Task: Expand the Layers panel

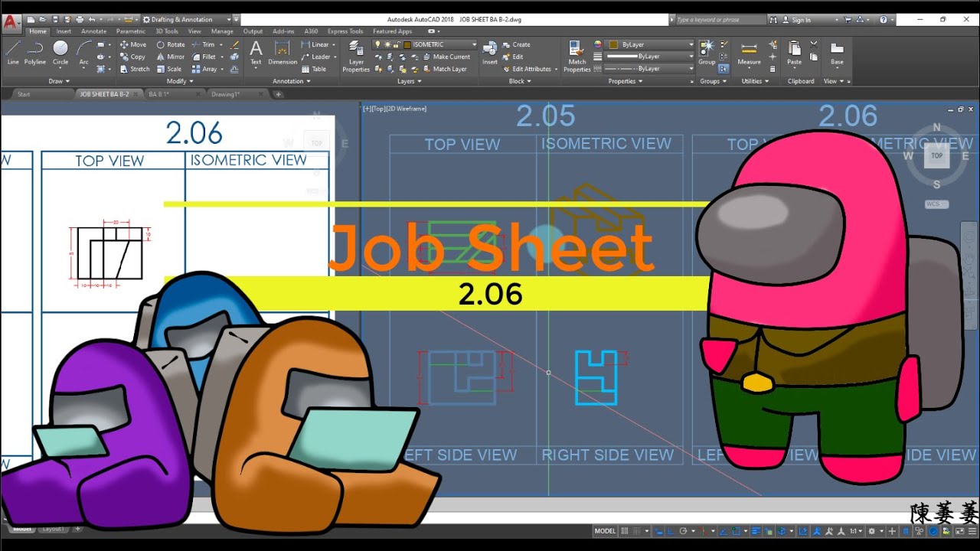Action: pyautogui.click(x=409, y=81)
